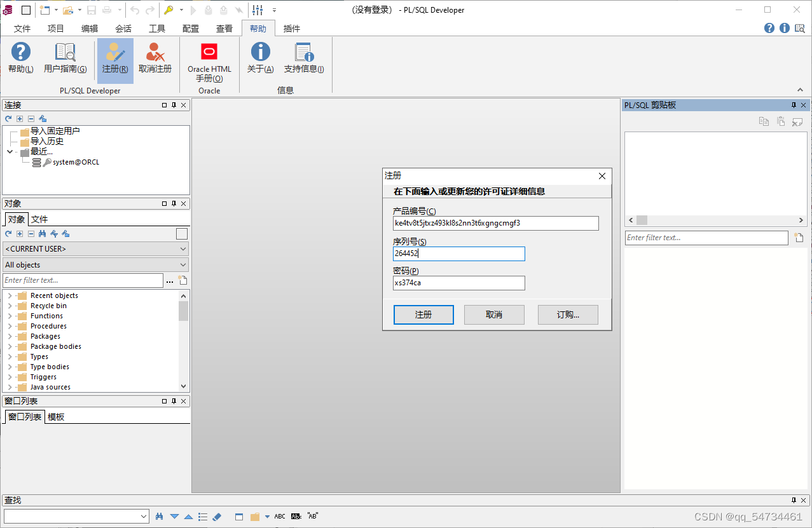Screen dimensions: 812x528
Task: Click the 剪贴板 Enter filter text field
Action: pos(706,238)
